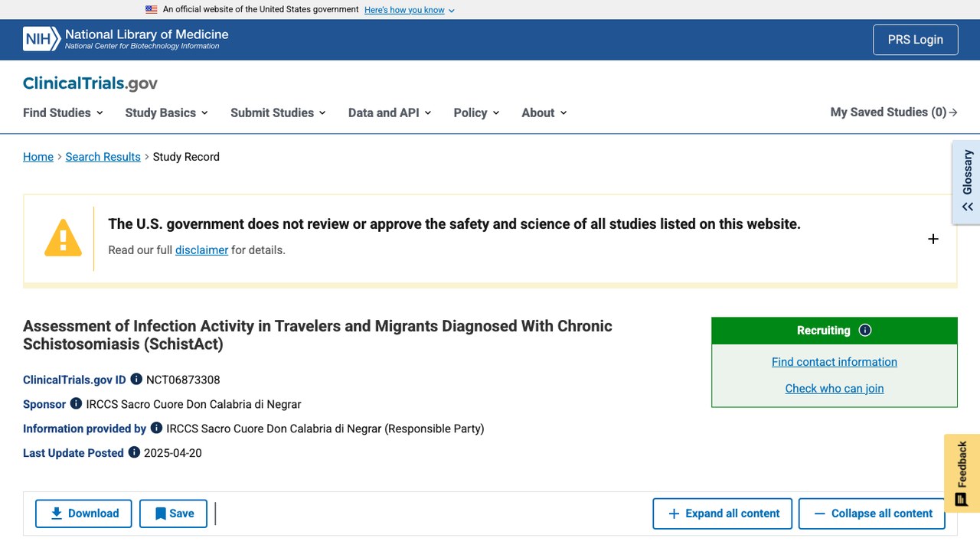Click the NIH National Library of Medicine logo
Image resolution: width=980 pixels, height=551 pixels.
pyautogui.click(x=126, y=39)
